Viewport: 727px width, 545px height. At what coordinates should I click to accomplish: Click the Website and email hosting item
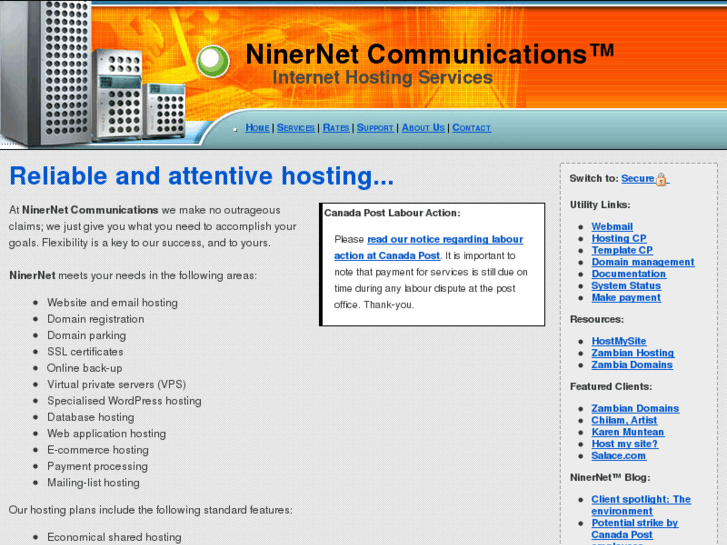coord(112,303)
